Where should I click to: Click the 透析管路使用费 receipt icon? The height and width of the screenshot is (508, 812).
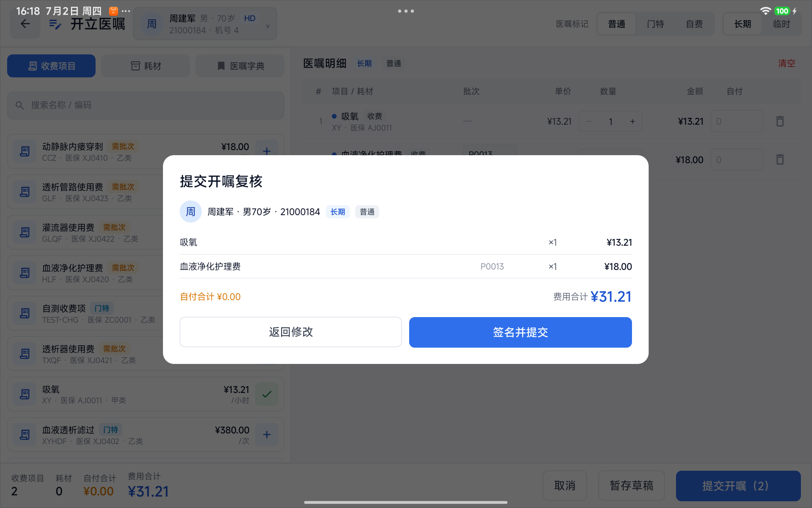click(x=25, y=192)
